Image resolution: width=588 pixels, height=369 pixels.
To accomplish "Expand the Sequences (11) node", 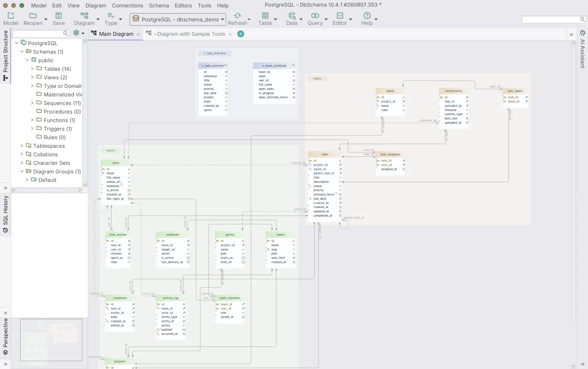I will coord(32,103).
